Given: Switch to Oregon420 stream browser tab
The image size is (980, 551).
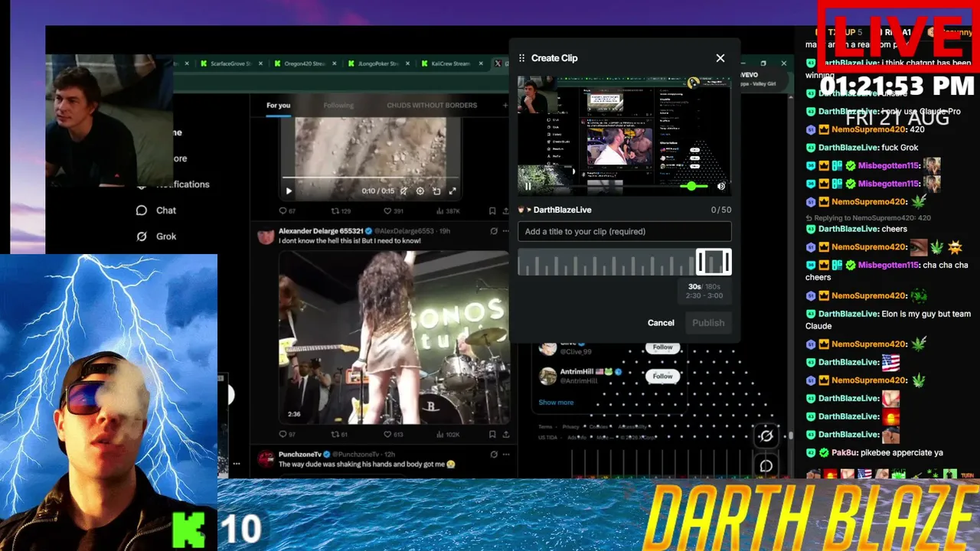Looking at the screenshot, I should 304,64.
